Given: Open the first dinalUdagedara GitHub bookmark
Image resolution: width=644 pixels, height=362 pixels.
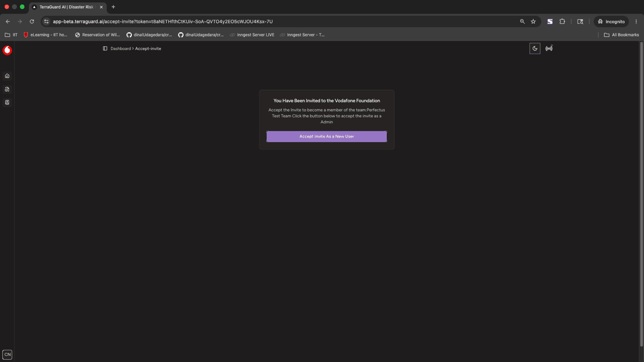Looking at the screenshot, I should (149, 35).
